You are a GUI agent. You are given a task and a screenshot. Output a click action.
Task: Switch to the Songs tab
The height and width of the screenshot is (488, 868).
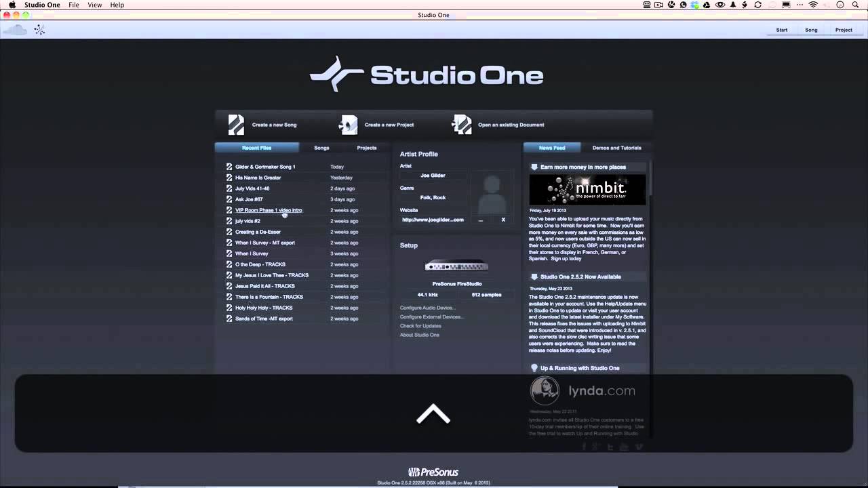321,148
